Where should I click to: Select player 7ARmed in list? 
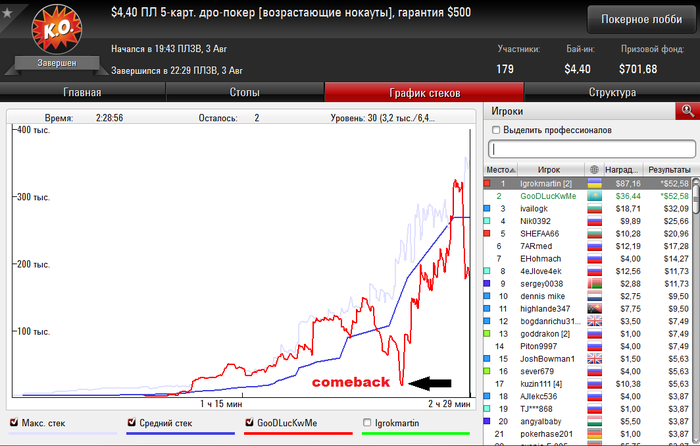point(588,246)
